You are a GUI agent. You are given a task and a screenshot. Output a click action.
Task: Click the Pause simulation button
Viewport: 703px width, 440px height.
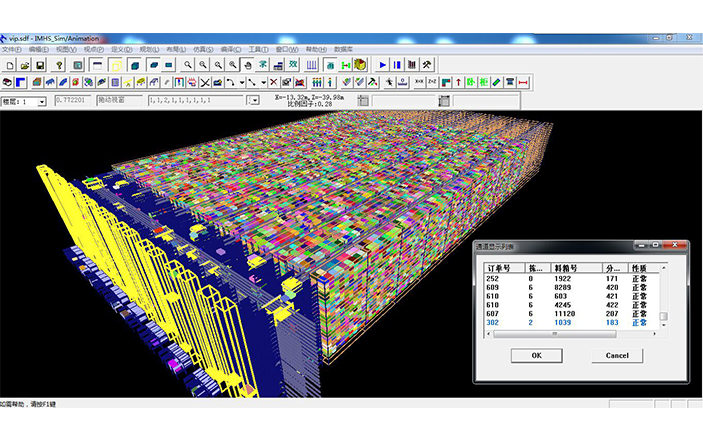coord(396,65)
